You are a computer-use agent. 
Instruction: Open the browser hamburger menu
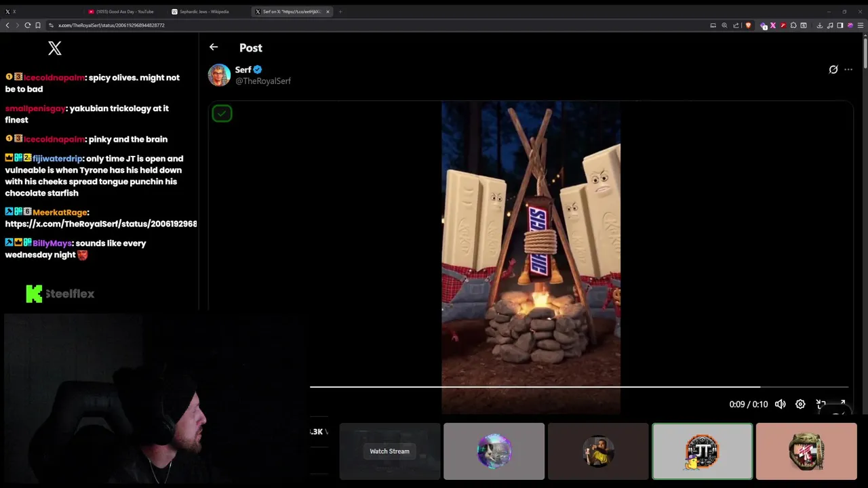861,25
